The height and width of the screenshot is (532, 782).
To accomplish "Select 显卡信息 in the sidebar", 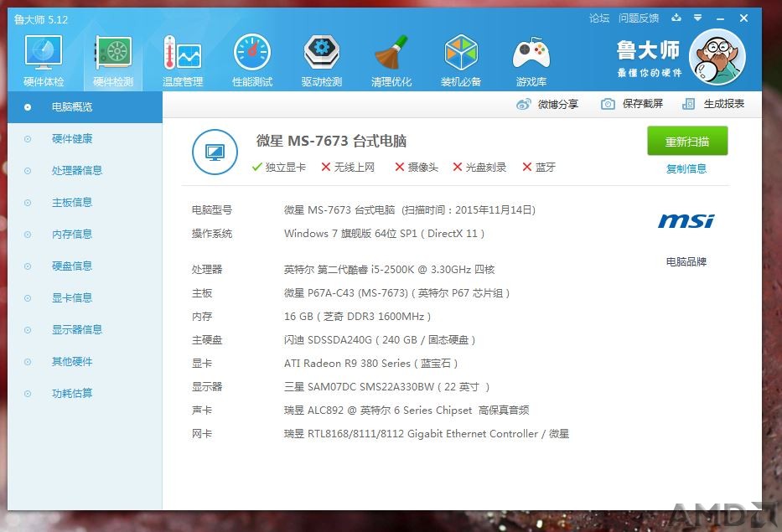I will click(x=85, y=298).
